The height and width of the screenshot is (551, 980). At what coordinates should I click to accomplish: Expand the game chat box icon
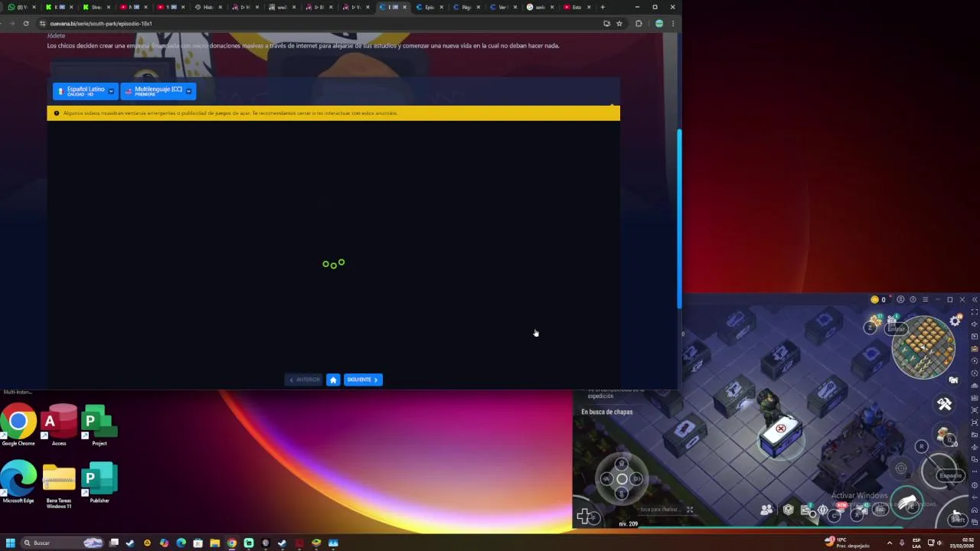(x=689, y=510)
